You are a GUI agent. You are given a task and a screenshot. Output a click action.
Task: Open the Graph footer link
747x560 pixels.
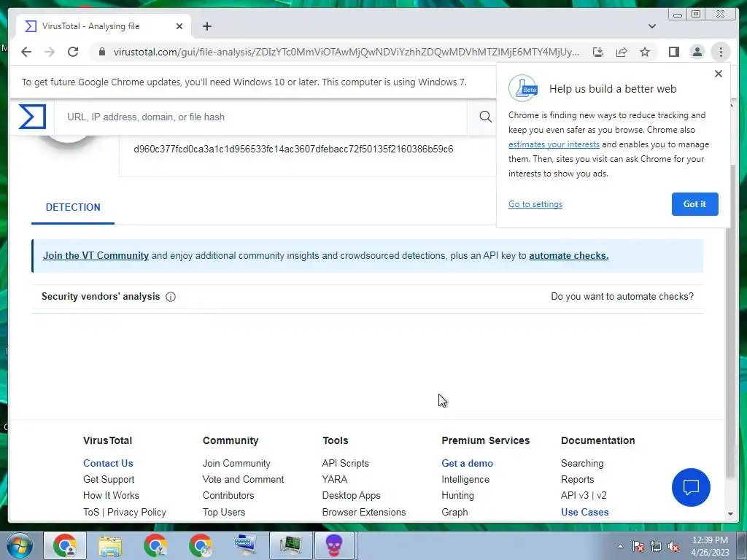[454, 512]
